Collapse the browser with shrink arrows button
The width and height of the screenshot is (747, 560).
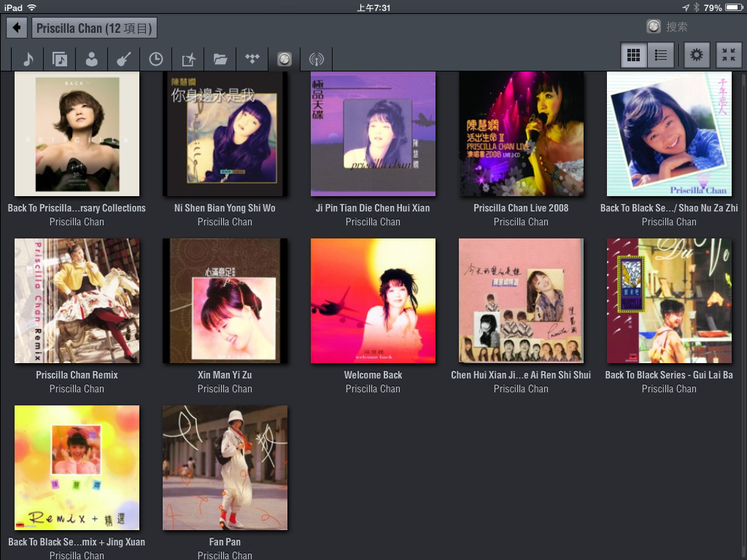pos(728,55)
